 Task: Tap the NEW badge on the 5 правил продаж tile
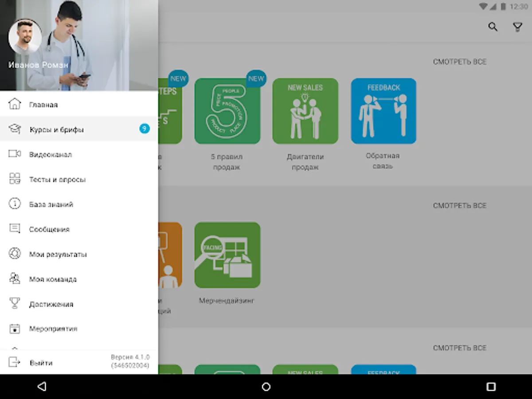point(256,79)
